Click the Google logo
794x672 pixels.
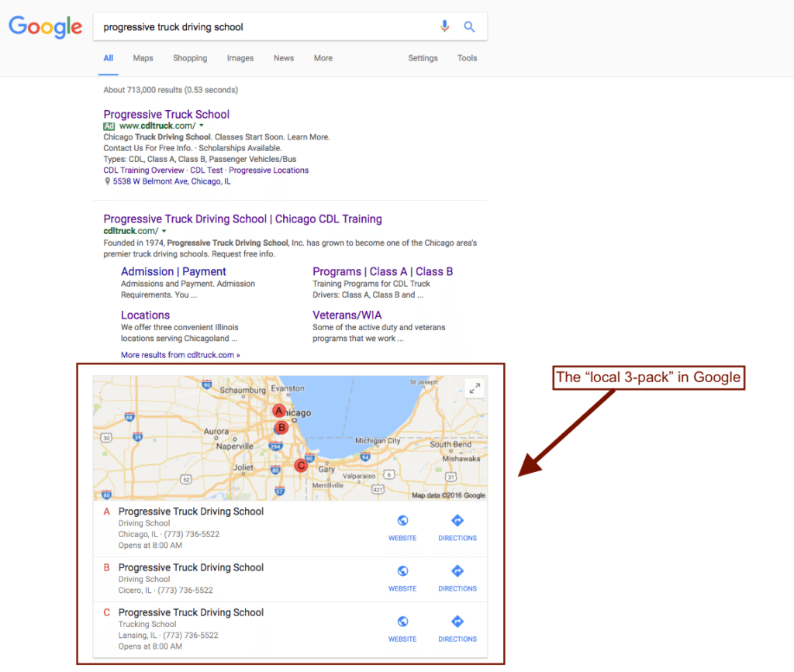click(46, 26)
